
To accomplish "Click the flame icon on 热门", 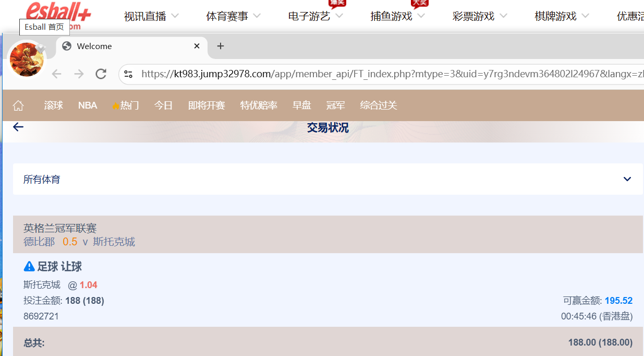I will 115,105.
